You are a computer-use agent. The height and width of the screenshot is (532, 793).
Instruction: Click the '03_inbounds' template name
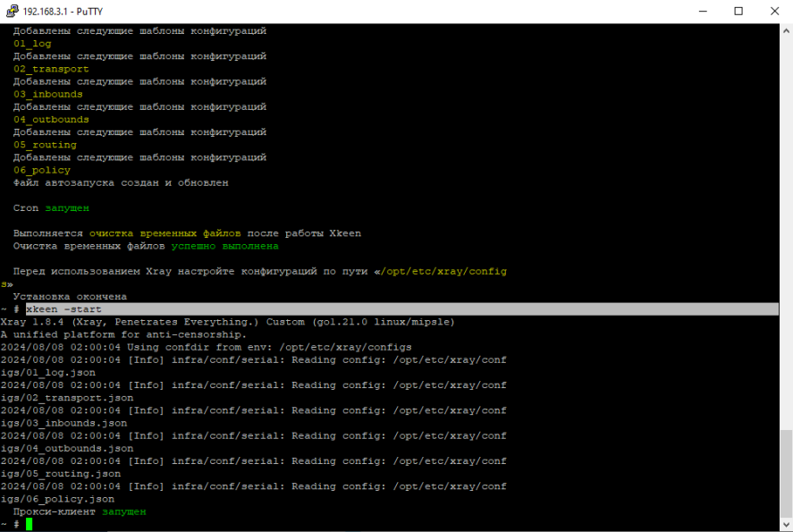(47, 94)
